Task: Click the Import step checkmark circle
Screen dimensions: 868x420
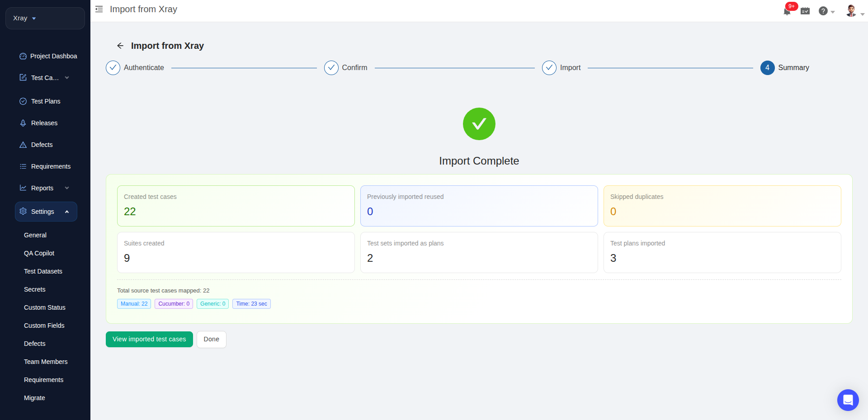Action: (549, 68)
